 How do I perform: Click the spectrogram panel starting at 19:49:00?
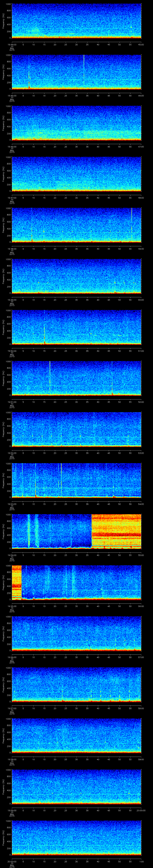pos(77,276)
